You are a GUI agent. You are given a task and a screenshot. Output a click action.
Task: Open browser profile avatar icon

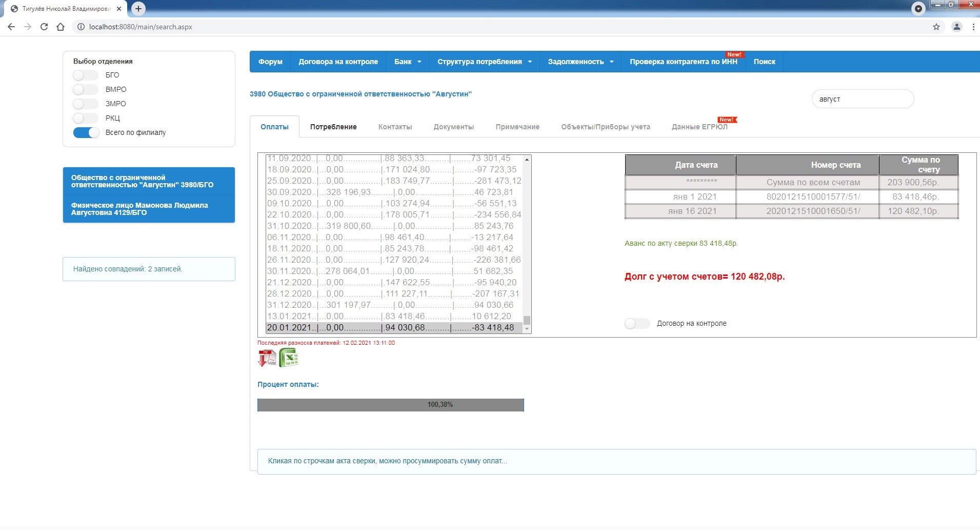(956, 27)
